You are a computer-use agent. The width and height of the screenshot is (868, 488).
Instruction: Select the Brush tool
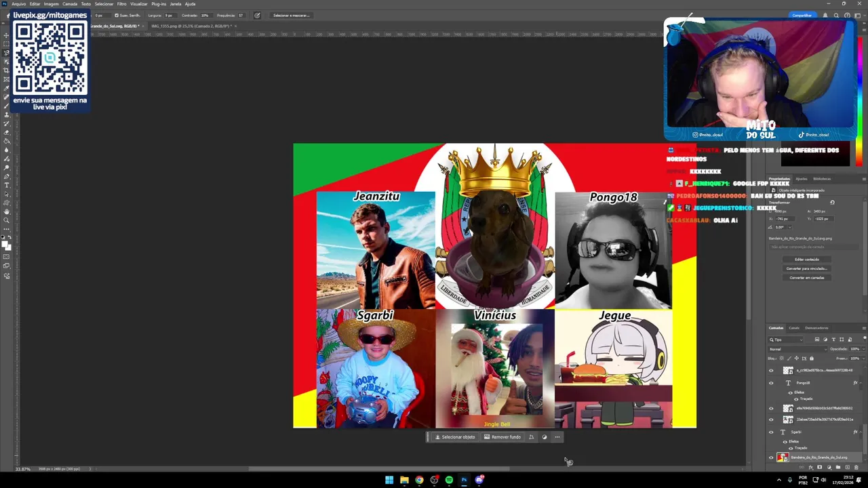6,106
